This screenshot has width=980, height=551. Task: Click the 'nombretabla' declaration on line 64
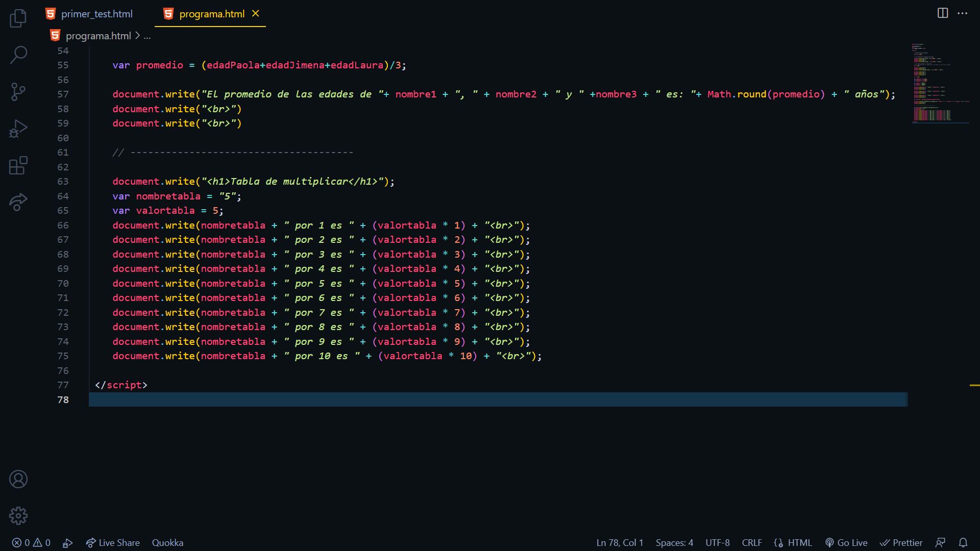coord(168,196)
